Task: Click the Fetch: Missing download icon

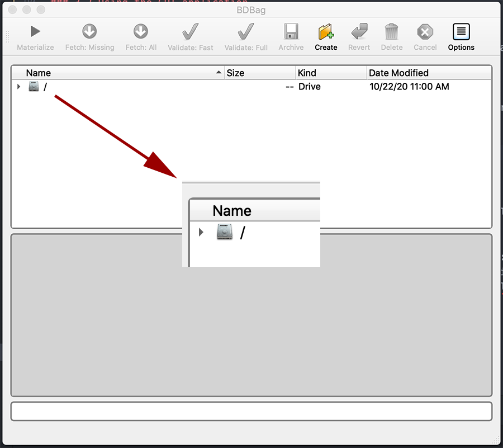Action: click(89, 31)
